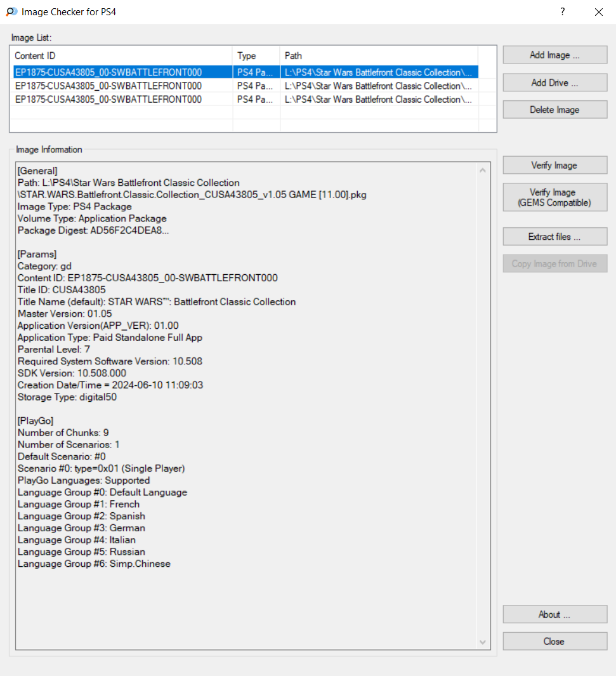Click the Language Group #6 Simp.Chinese line
The width and height of the screenshot is (616, 676).
tap(95, 564)
